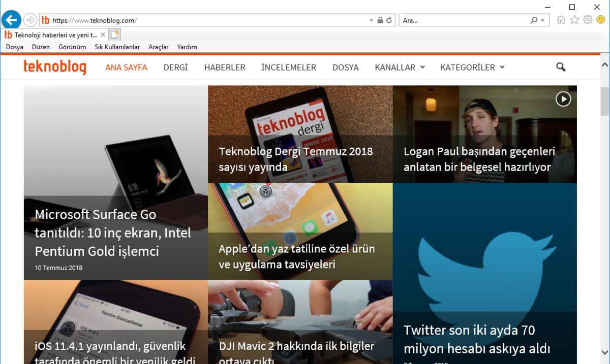Open the DOSYA site navigation link
This screenshot has width=610, height=364.
coord(346,67)
